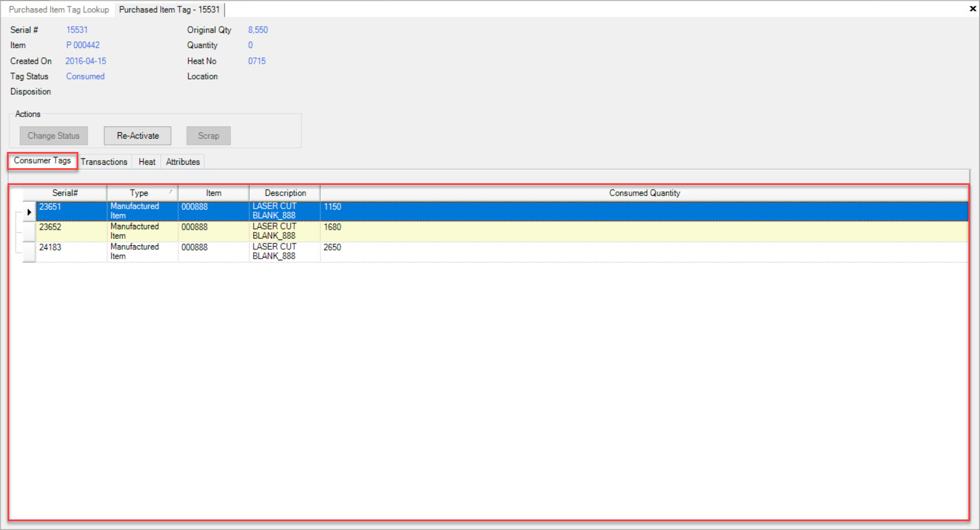
Task: Click serial number value 15531
Action: click(77, 30)
